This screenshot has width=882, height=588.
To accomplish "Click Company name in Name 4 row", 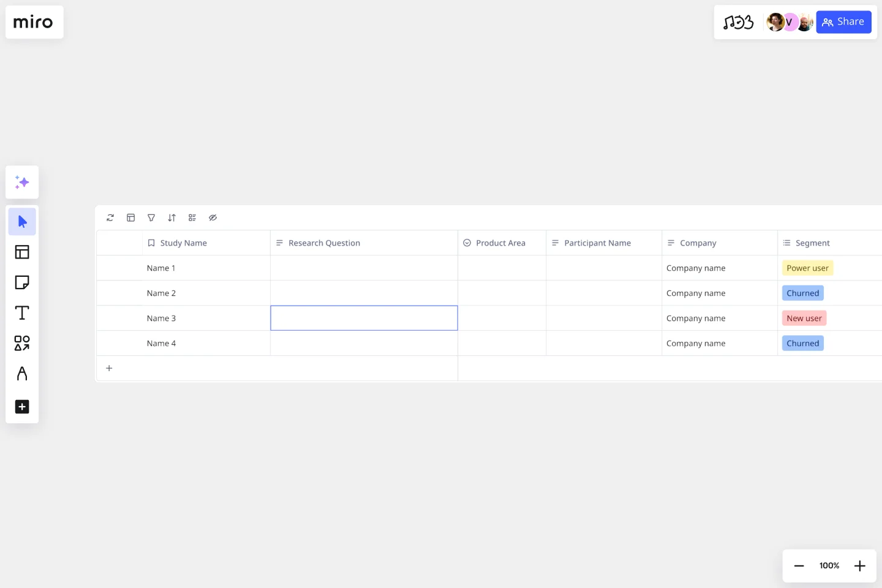I will (x=696, y=344).
